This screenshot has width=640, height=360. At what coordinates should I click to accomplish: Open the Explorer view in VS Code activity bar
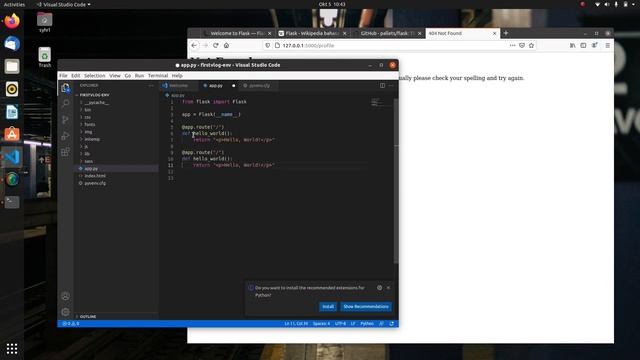65,87
